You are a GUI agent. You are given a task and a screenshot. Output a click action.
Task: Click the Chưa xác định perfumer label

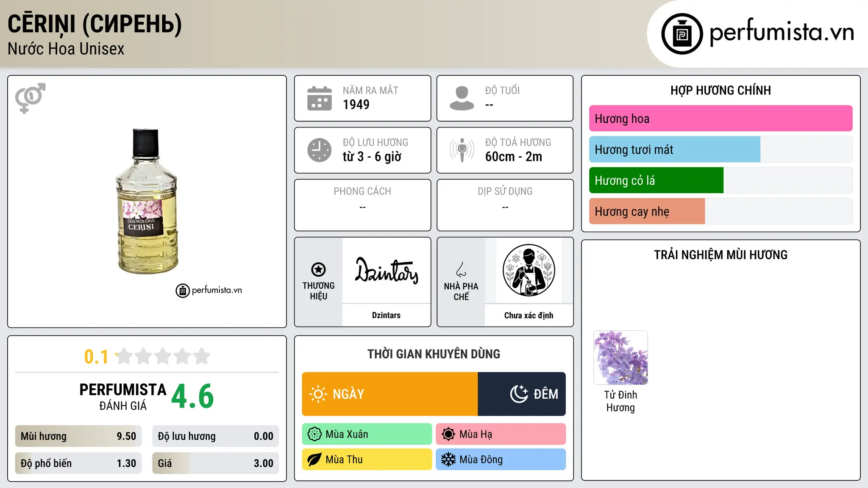pos(529,315)
